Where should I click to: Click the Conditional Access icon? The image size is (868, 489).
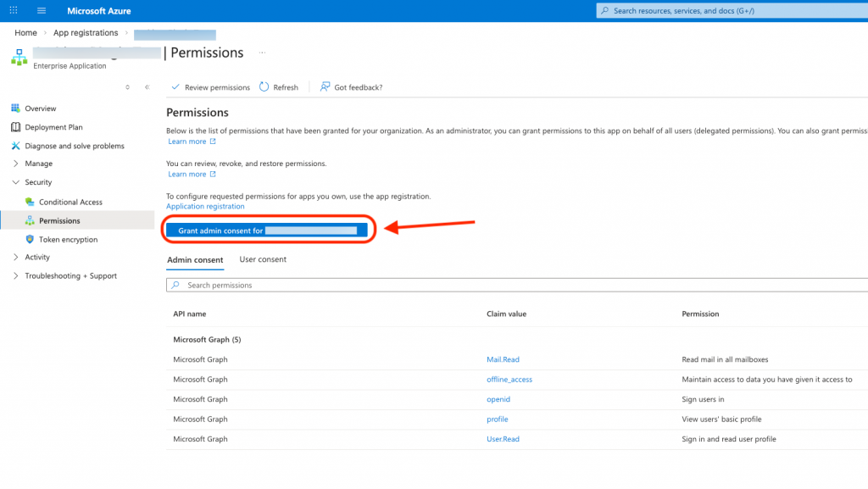30,202
